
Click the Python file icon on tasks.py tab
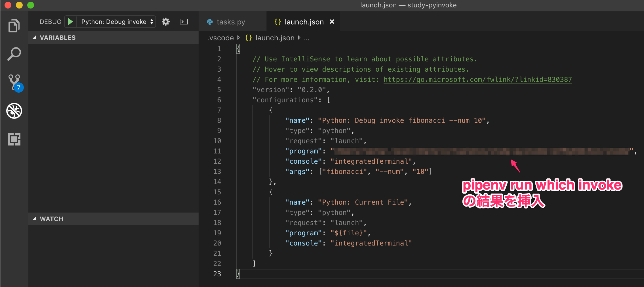pos(210,22)
